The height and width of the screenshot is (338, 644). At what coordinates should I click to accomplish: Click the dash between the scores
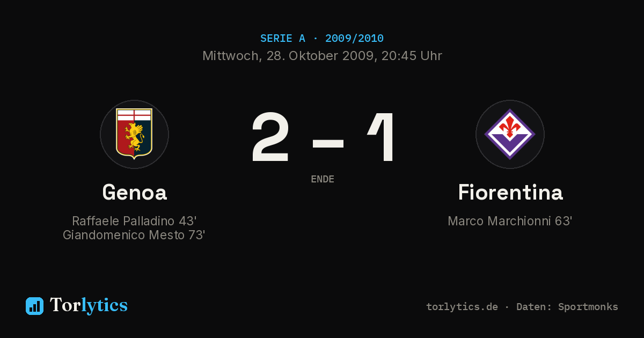point(328,143)
